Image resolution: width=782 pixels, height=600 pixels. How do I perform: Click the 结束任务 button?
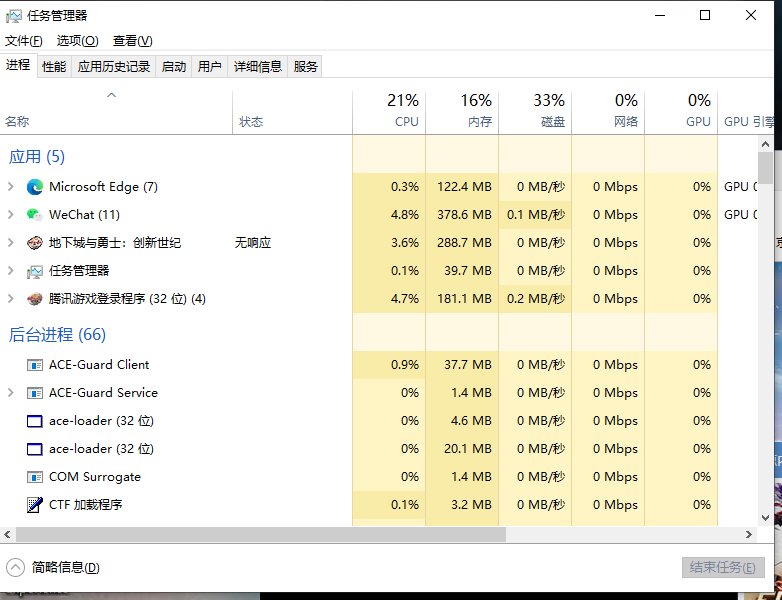[x=723, y=567]
